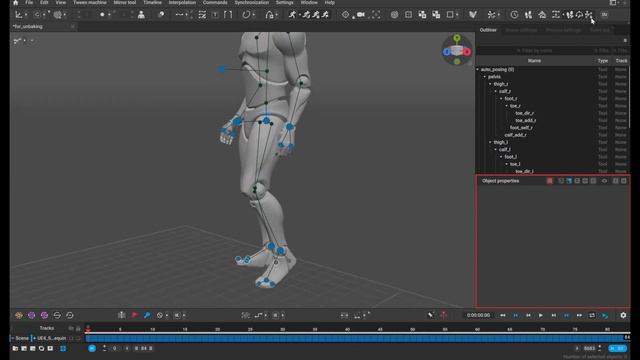The image size is (640, 360).
Task: Toggle the loop playback button
Action: (x=592, y=315)
